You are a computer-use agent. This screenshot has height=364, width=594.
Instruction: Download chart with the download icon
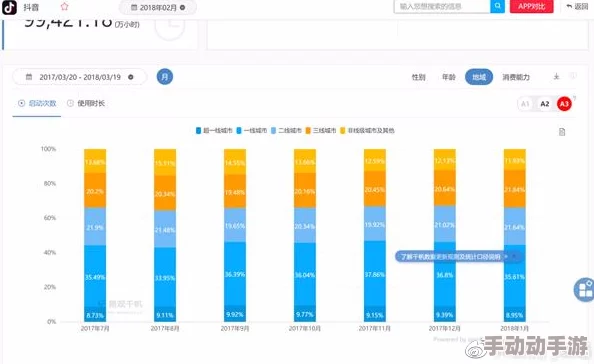tap(556, 77)
